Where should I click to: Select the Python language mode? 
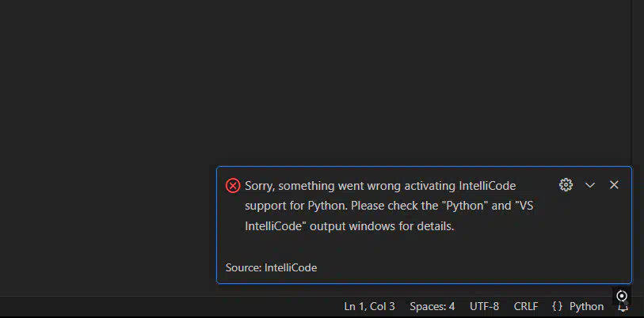(586, 306)
